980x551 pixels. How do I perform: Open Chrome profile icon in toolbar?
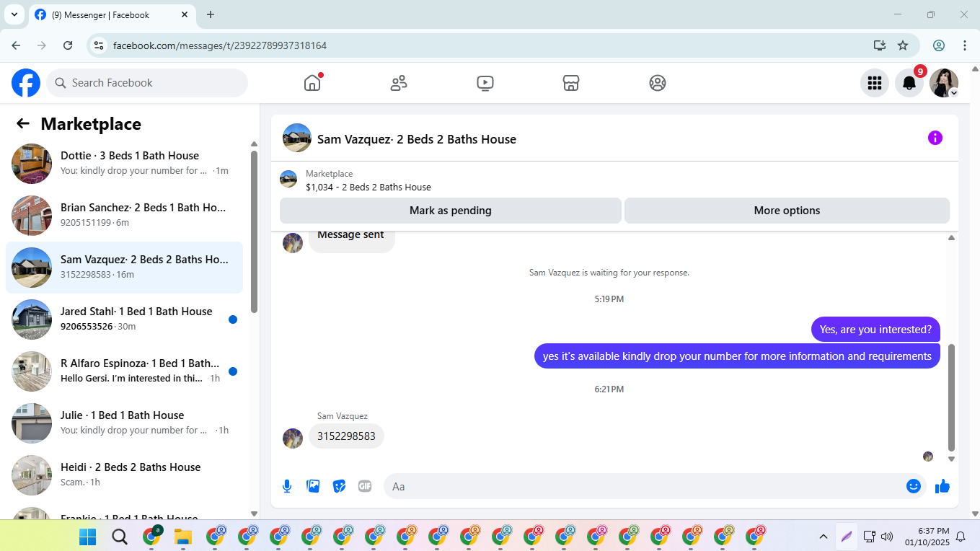click(x=939, y=45)
